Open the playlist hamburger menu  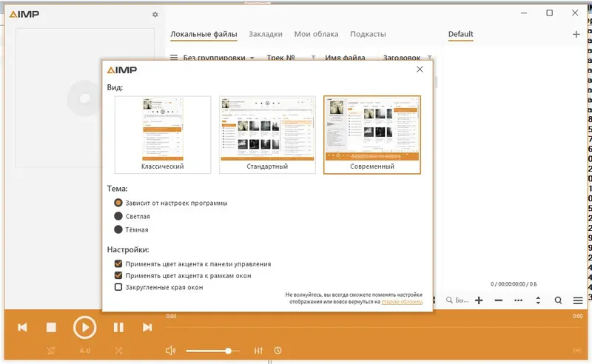pyautogui.click(x=578, y=300)
